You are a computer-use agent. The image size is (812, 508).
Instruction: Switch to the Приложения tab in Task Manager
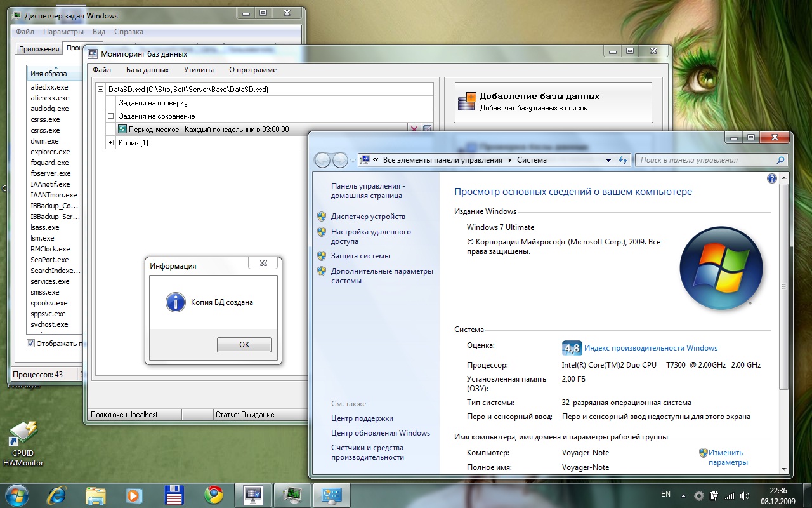point(39,49)
